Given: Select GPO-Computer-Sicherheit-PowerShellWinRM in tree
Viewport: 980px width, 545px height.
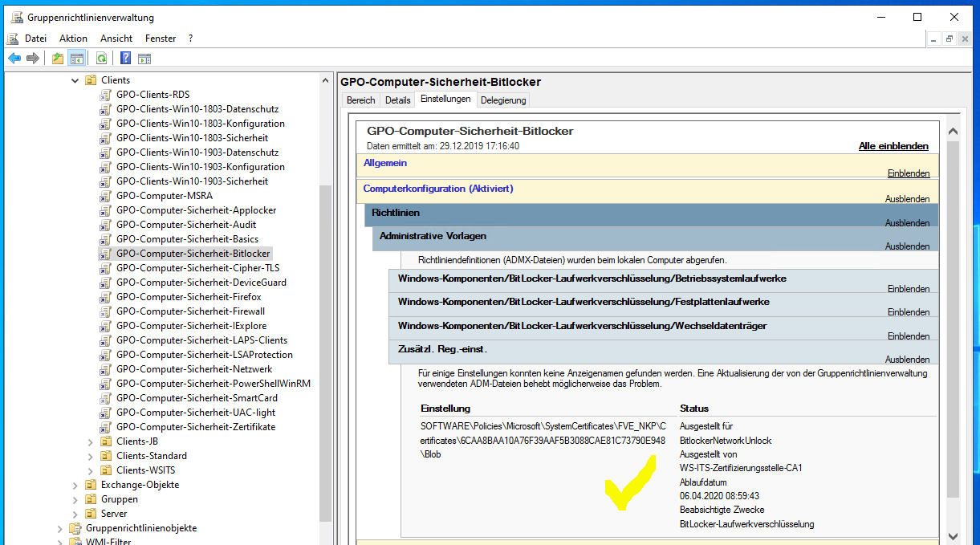Looking at the screenshot, I should point(213,384).
